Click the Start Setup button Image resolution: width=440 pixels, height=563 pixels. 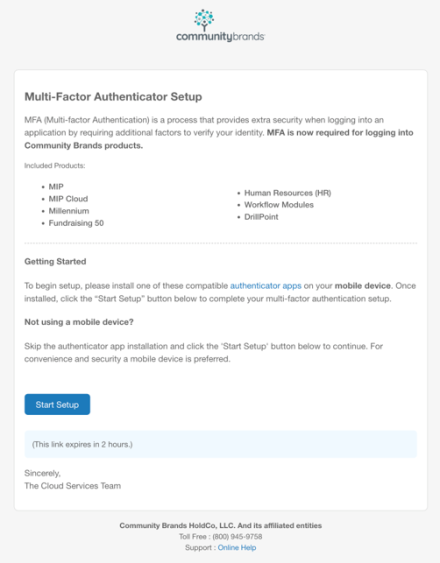[57, 404]
